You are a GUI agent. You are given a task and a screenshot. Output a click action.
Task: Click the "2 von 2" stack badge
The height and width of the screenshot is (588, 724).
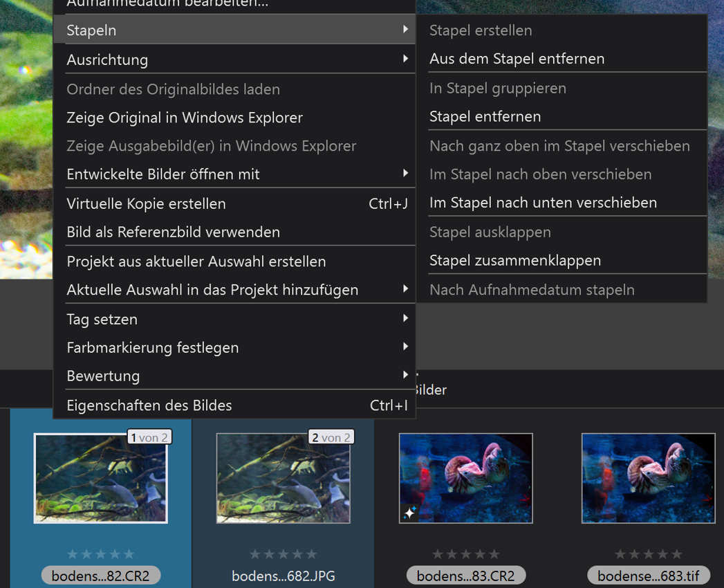coord(331,437)
